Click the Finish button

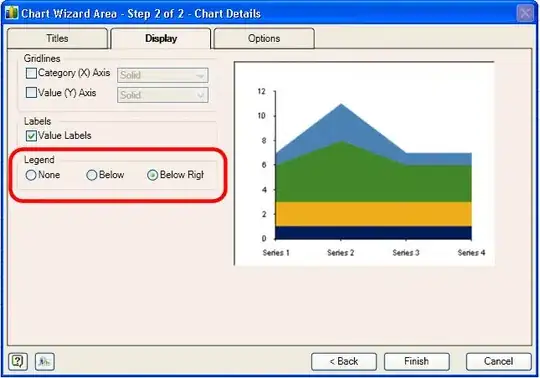pyautogui.click(x=417, y=361)
